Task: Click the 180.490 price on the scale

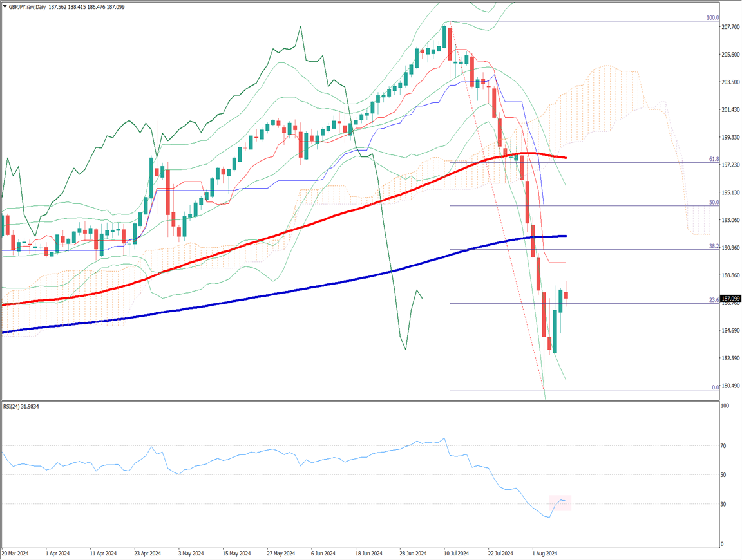Action: (x=730, y=386)
